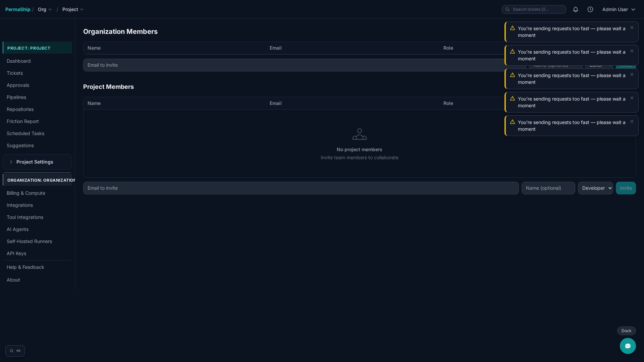The height and width of the screenshot is (362, 644).
Task: Click the Invite button for project members
Action: [626, 188]
